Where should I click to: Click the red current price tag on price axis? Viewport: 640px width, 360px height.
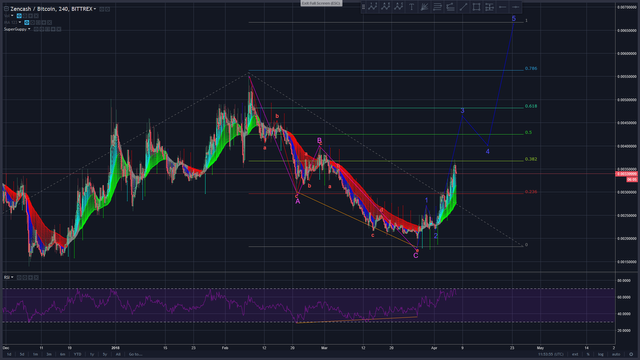pyautogui.click(x=627, y=174)
